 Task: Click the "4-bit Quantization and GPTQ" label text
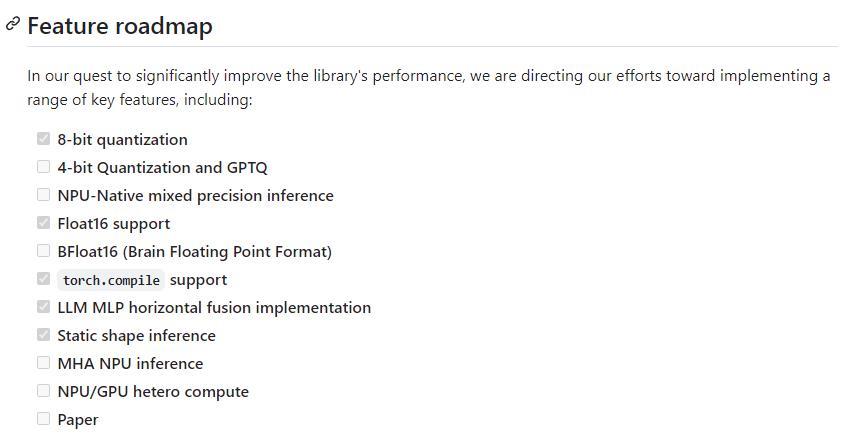point(162,168)
